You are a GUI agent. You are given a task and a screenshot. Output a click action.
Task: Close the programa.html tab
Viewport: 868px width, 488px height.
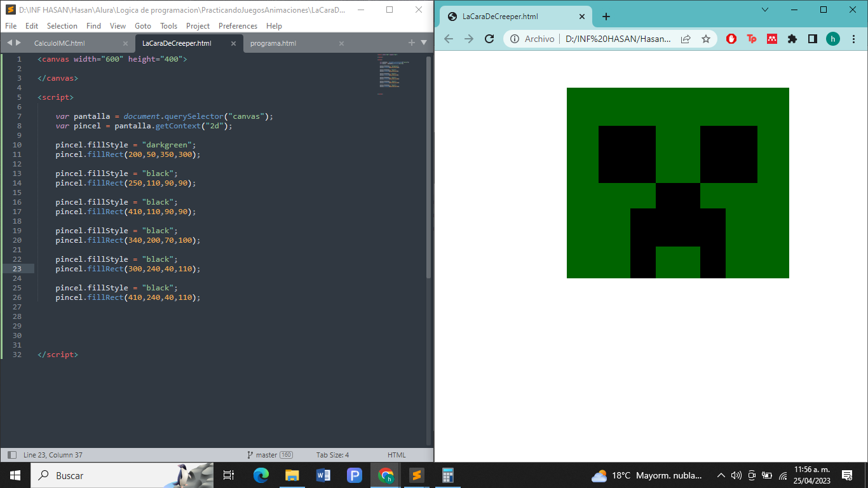pyautogui.click(x=341, y=44)
